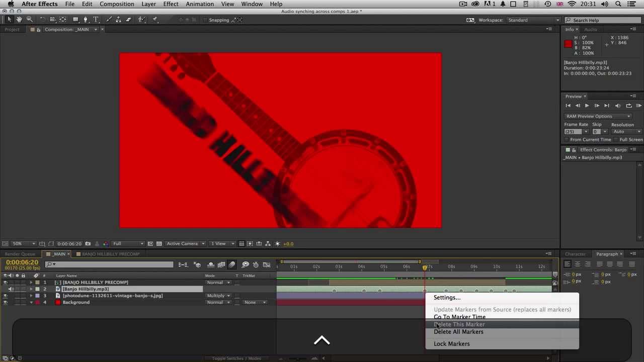The height and width of the screenshot is (362, 644).
Task: Choose Go To Marker Time
Action: (460, 317)
